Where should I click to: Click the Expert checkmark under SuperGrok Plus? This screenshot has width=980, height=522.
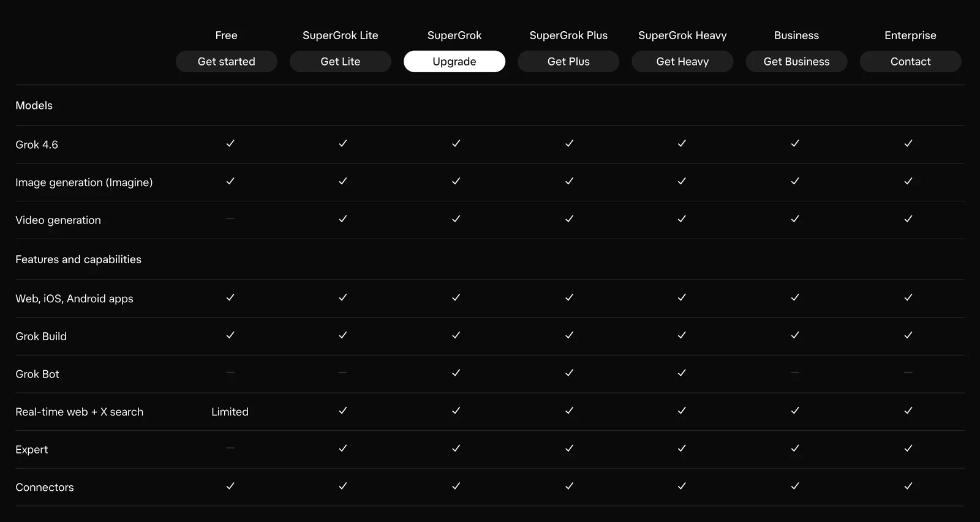click(569, 449)
